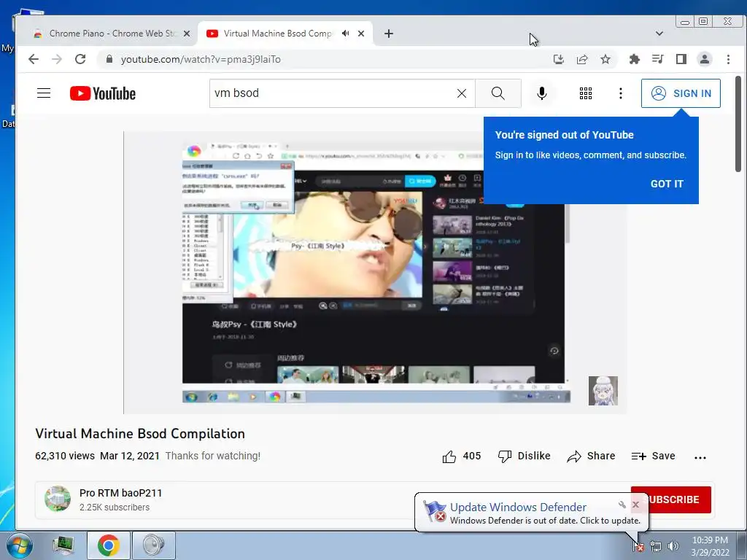
Task: Open the tab search chevron
Action: coord(659,34)
